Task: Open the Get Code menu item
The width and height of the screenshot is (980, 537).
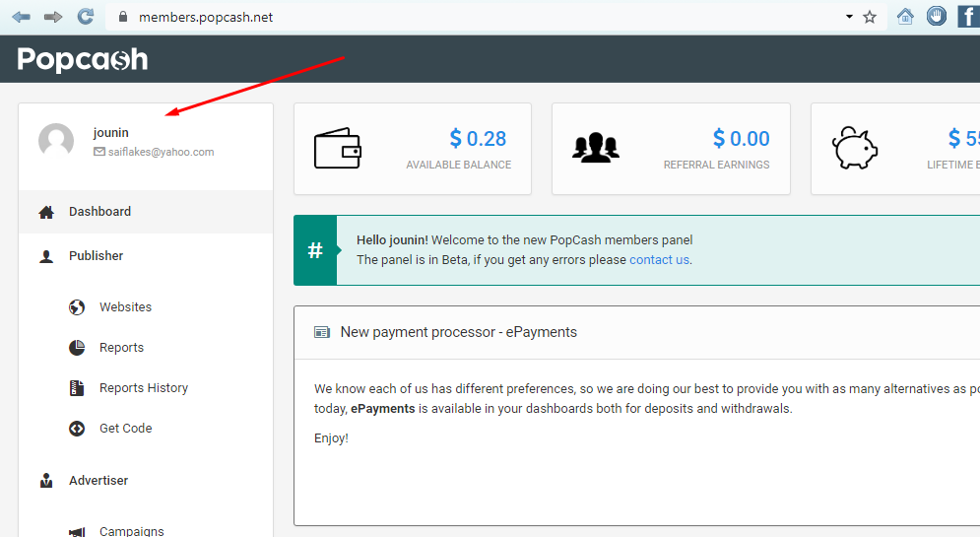Action: point(126,429)
